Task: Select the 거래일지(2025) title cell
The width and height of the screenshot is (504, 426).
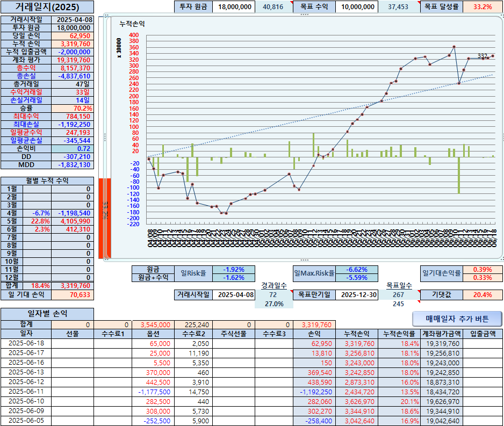Action: (47, 7)
